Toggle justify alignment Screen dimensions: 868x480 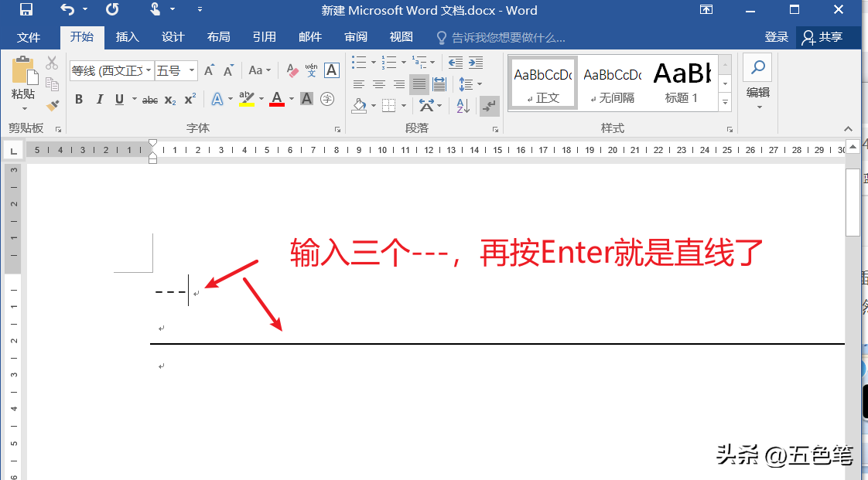[x=419, y=84]
